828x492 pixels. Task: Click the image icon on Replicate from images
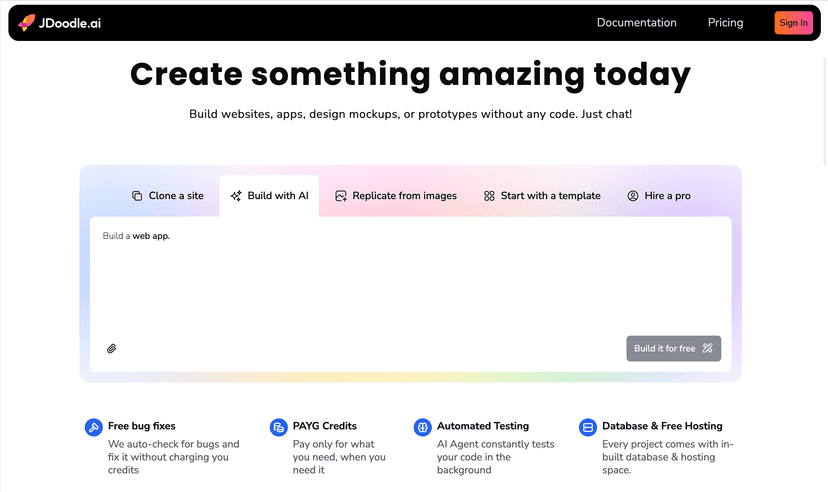pos(341,196)
